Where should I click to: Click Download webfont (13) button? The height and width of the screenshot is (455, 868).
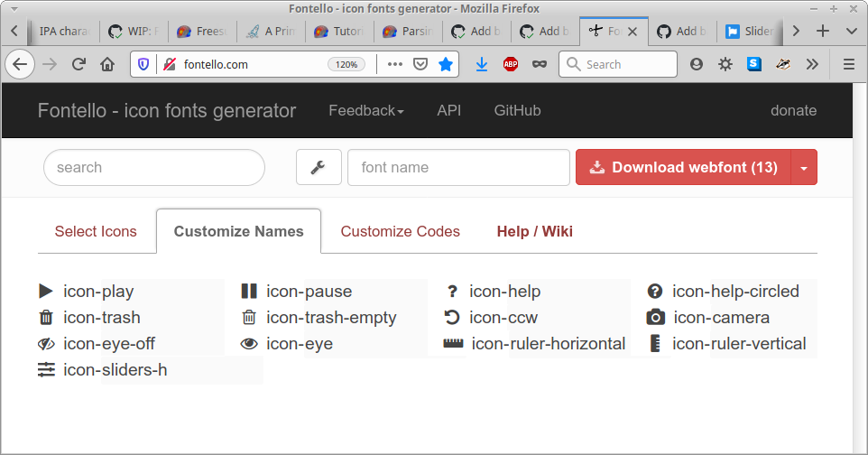click(684, 167)
